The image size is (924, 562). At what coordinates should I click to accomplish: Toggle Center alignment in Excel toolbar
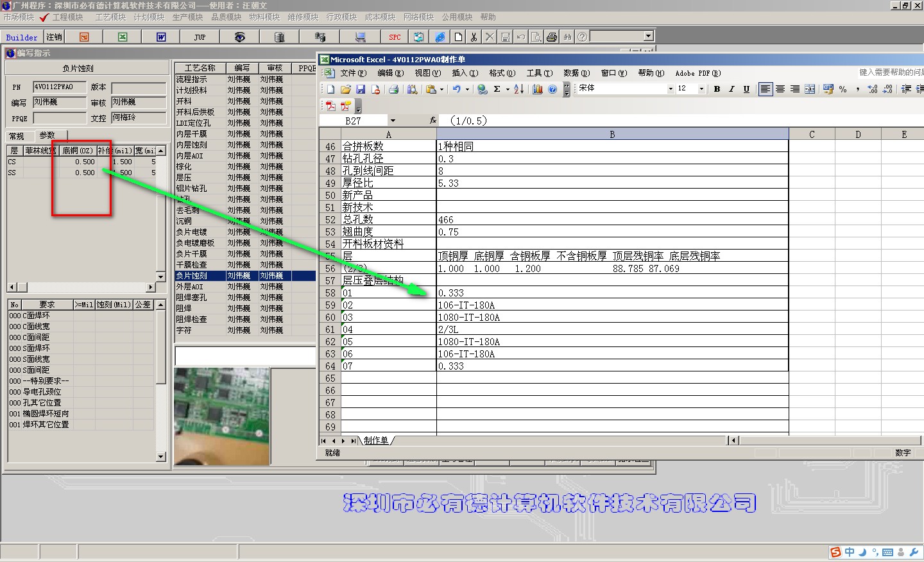[x=780, y=89]
